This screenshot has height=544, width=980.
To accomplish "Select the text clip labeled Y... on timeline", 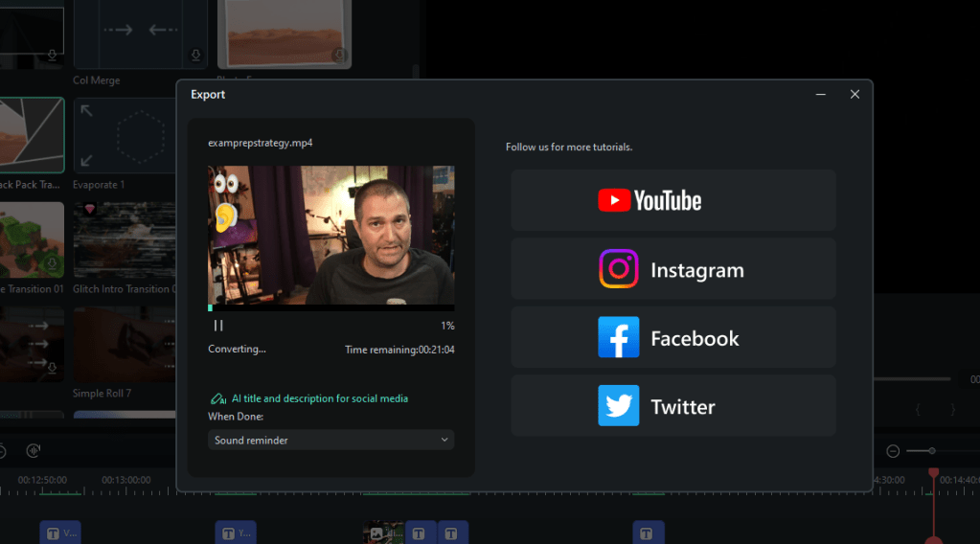I will coord(236,533).
